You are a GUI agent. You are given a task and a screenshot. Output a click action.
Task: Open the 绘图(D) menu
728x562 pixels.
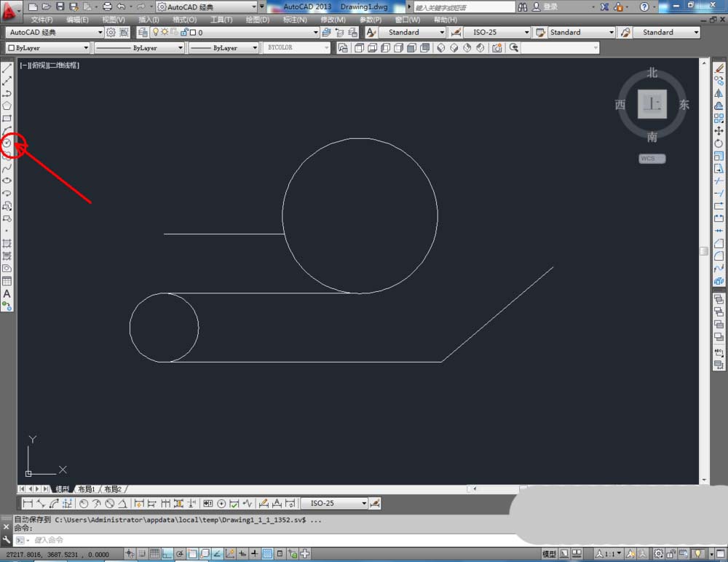(x=257, y=20)
